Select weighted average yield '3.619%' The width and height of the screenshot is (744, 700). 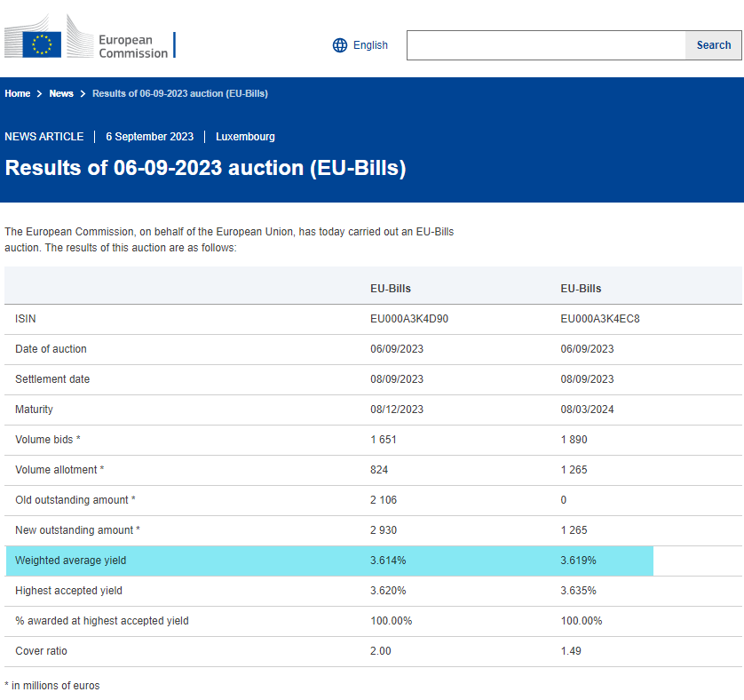pyautogui.click(x=578, y=561)
